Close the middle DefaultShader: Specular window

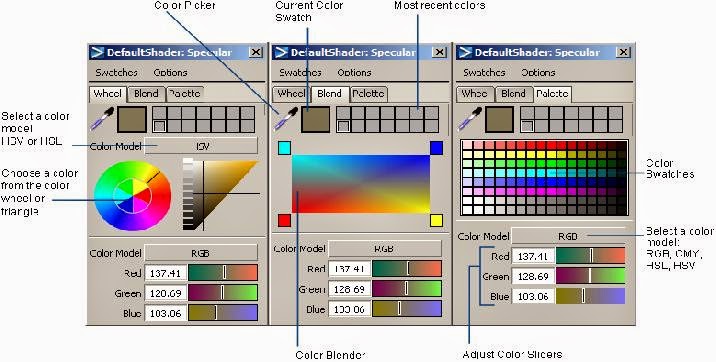440,52
